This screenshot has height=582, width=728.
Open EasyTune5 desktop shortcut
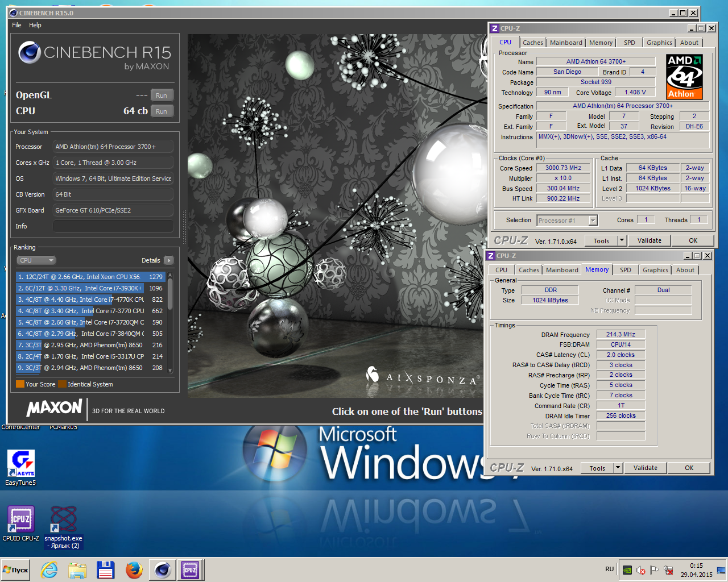pos(20,468)
